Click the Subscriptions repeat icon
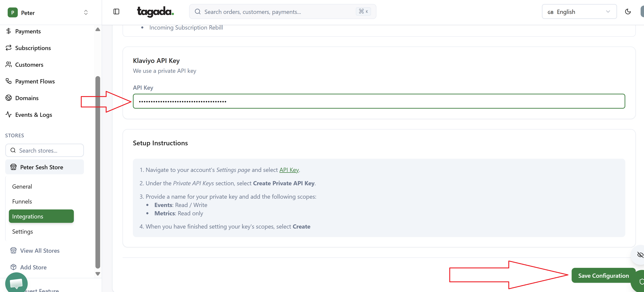The width and height of the screenshot is (644, 292). point(9,48)
